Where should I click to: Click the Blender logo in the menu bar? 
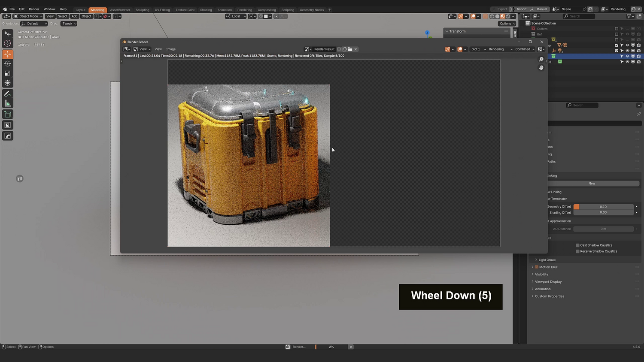pos(5,9)
